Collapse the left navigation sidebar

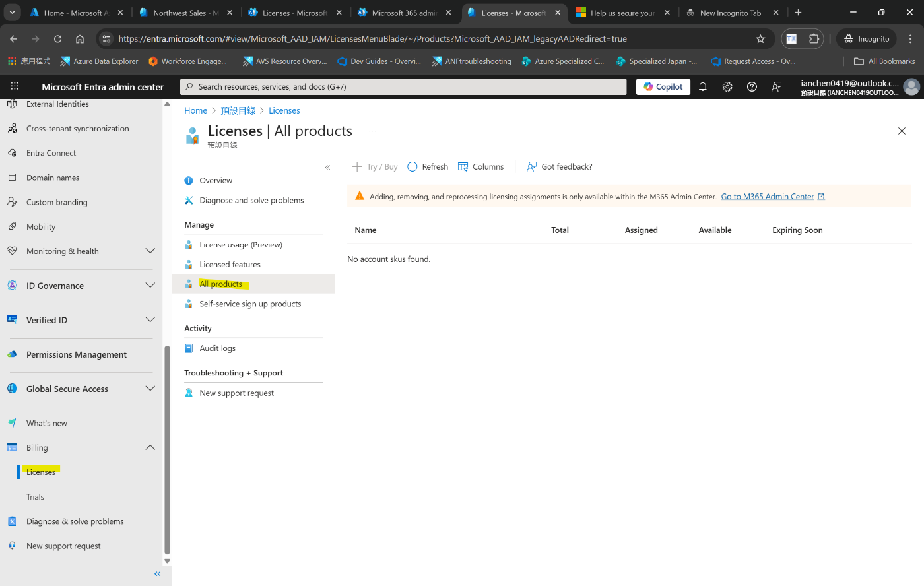[157, 574]
